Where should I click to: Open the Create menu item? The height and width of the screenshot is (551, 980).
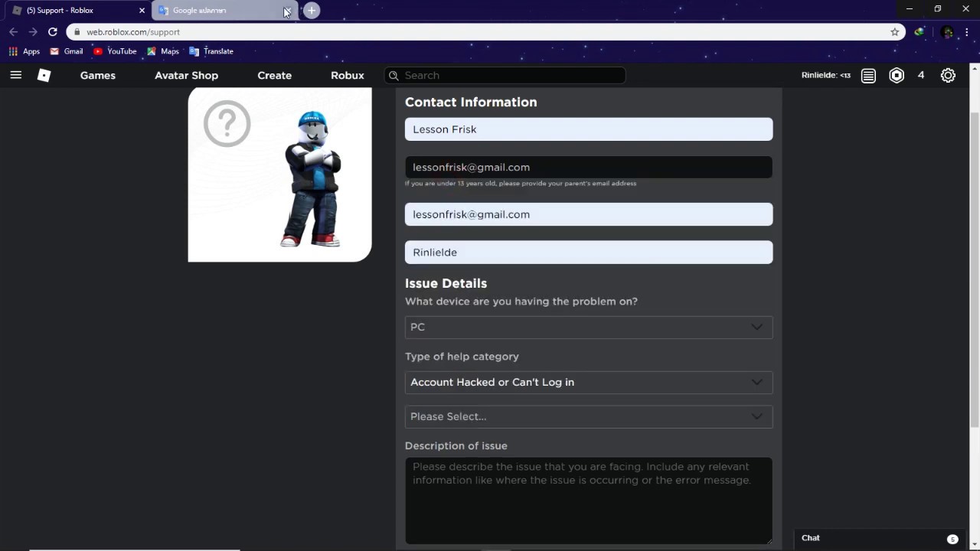point(274,75)
